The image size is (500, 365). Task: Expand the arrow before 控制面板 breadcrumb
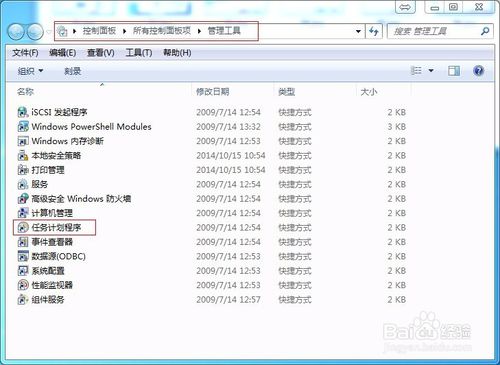75,31
